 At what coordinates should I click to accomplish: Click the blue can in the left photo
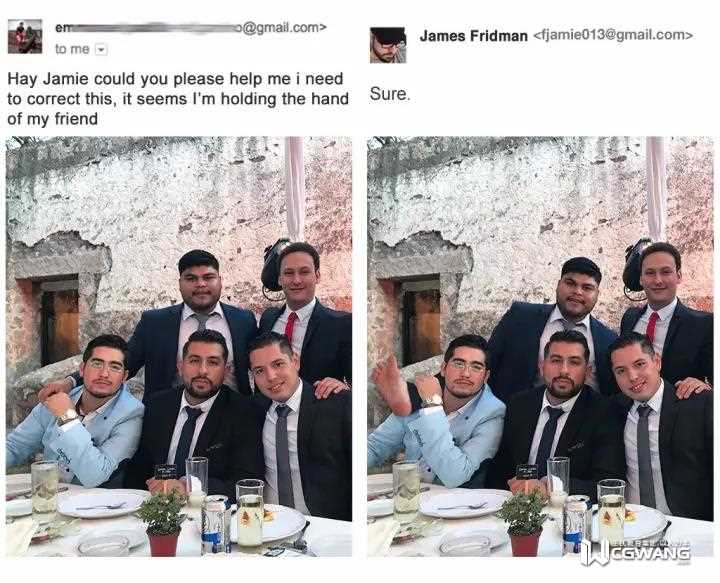[x=214, y=526]
